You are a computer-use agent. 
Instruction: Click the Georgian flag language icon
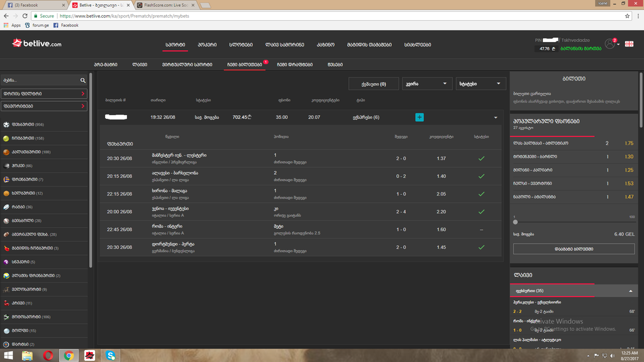628,44
